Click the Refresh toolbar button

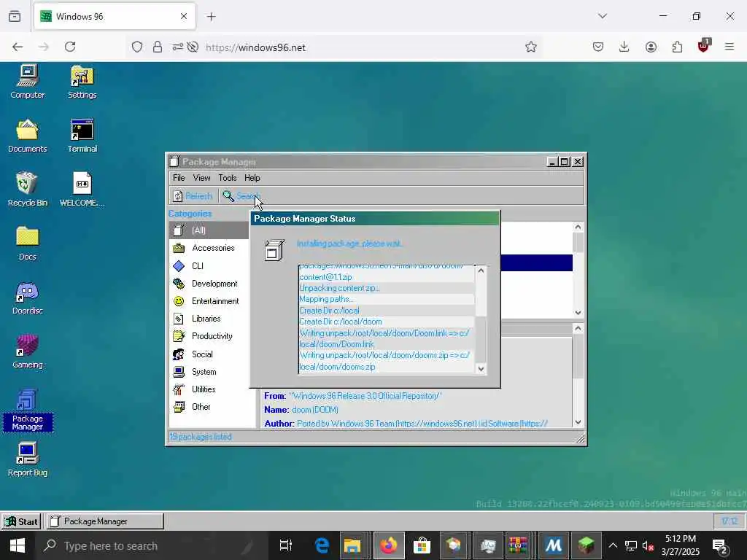193,195
